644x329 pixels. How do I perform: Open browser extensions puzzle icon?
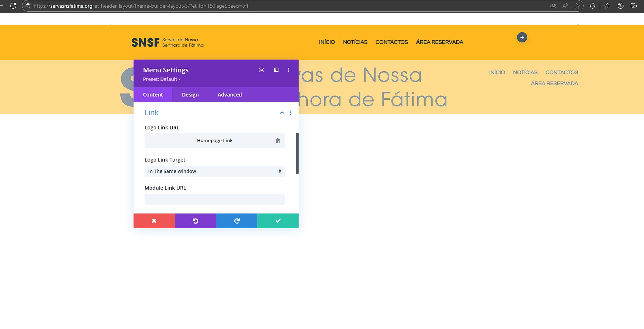(x=592, y=6)
